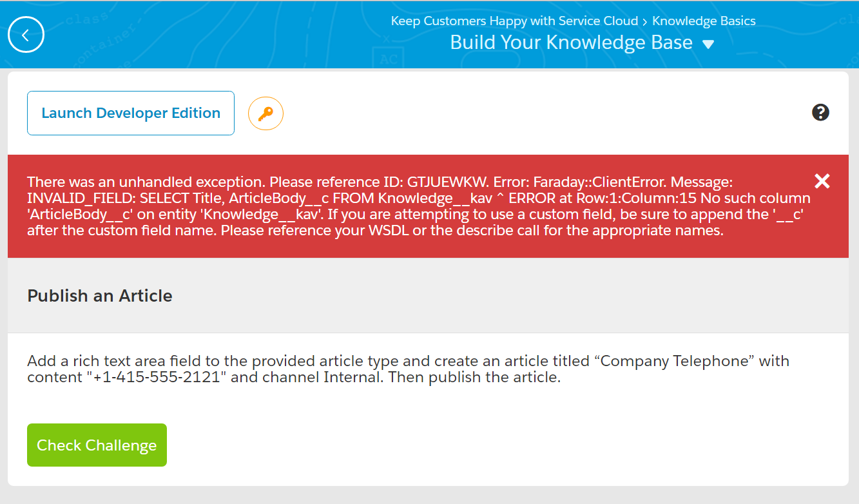Click the phone number +1-415-555-2121 text

coord(159,377)
